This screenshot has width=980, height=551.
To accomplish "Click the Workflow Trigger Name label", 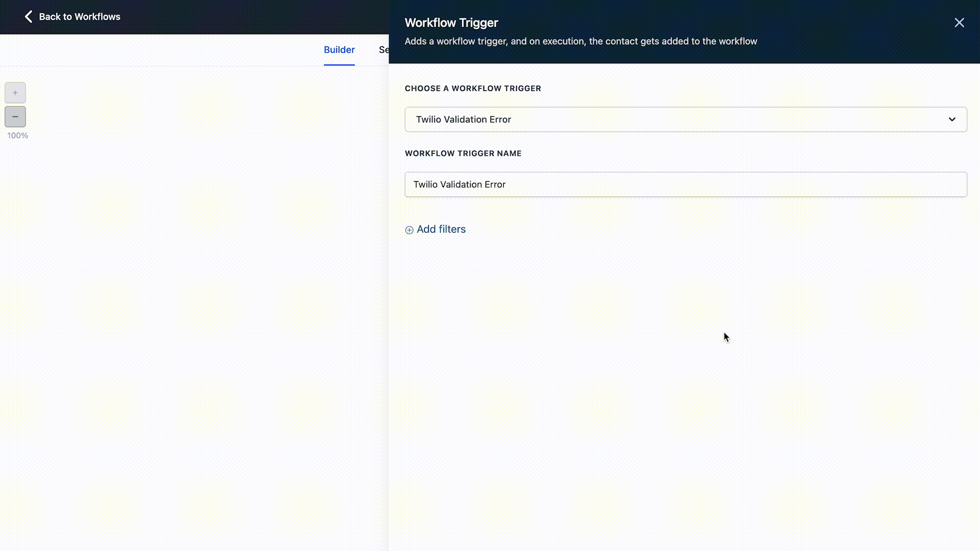I will [x=463, y=154].
